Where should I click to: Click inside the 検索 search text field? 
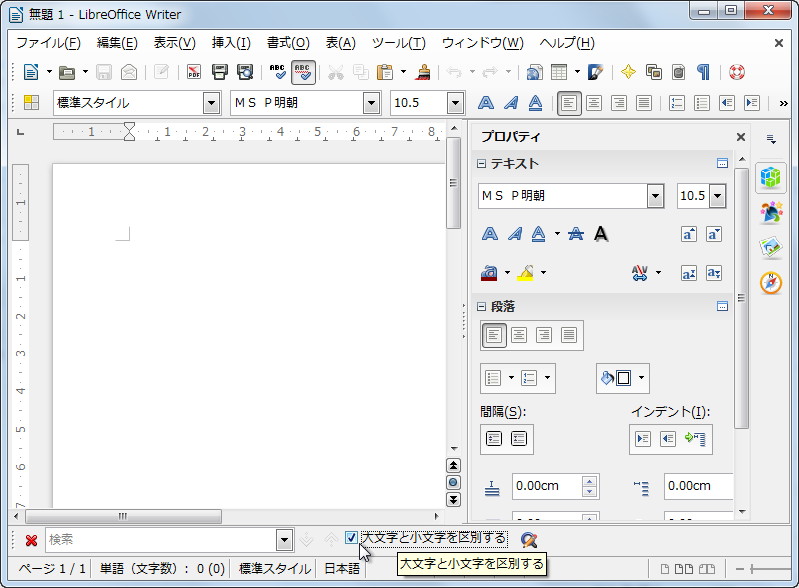pyautogui.click(x=161, y=540)
